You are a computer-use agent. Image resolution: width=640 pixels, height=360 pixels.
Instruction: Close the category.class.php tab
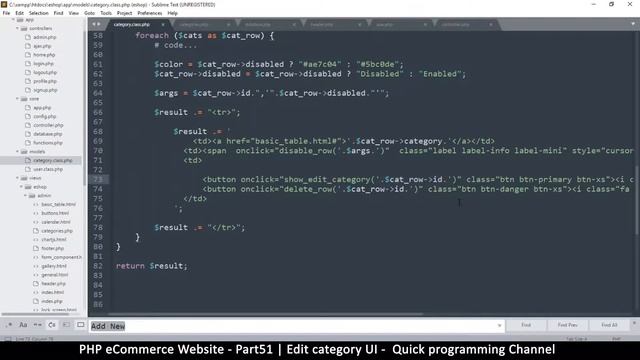163,24
